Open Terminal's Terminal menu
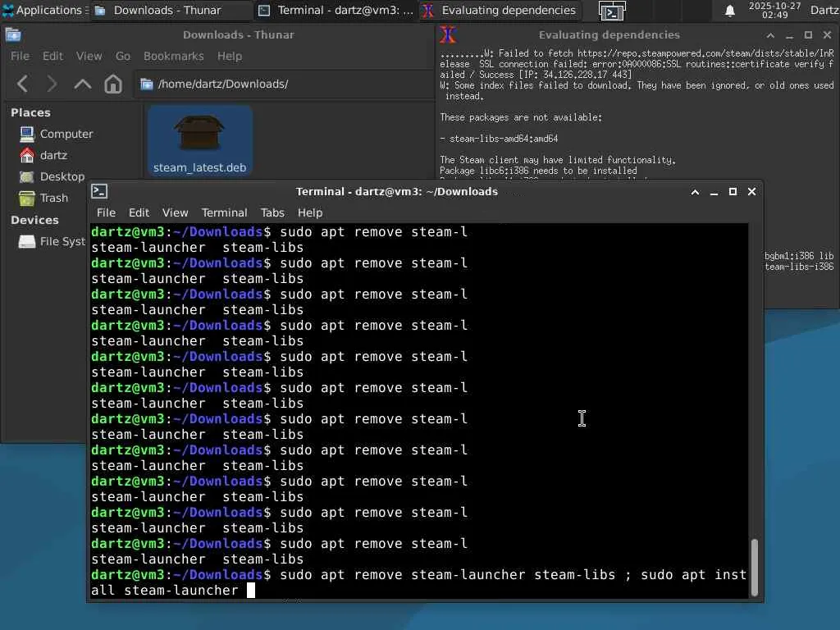 pos(225,212)
